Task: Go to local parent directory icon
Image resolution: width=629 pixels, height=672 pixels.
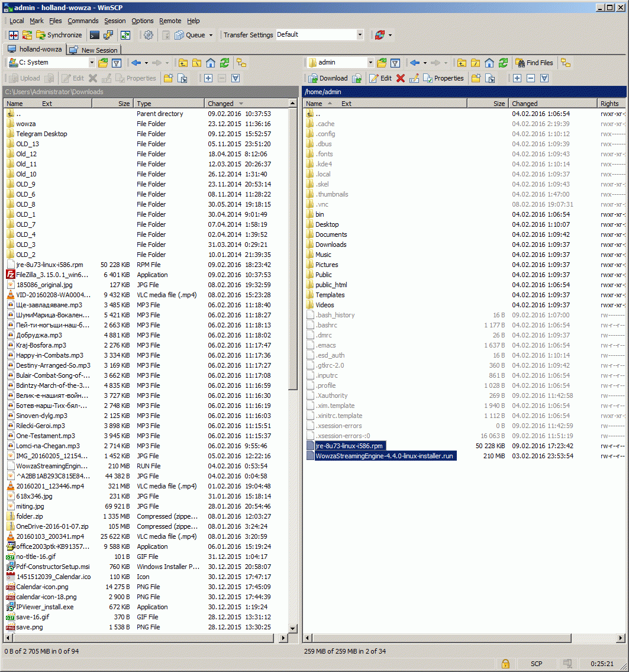Action: tap(183, 63)
